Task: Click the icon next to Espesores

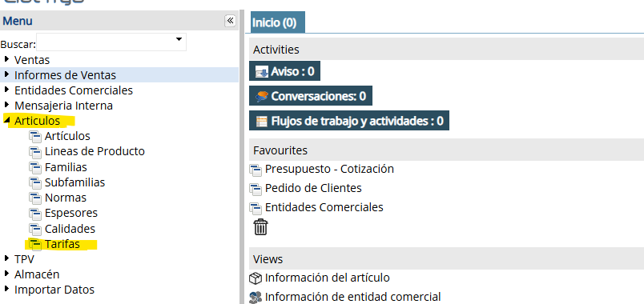Action: pos(35,214)
